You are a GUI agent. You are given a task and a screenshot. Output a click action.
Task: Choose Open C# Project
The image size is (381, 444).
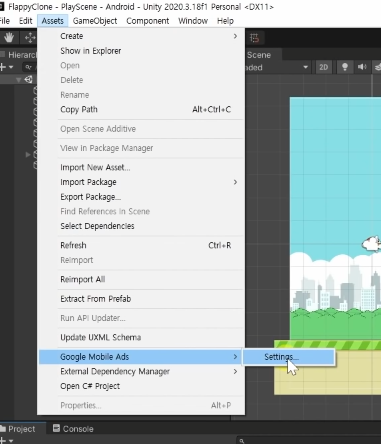point(141,386)
